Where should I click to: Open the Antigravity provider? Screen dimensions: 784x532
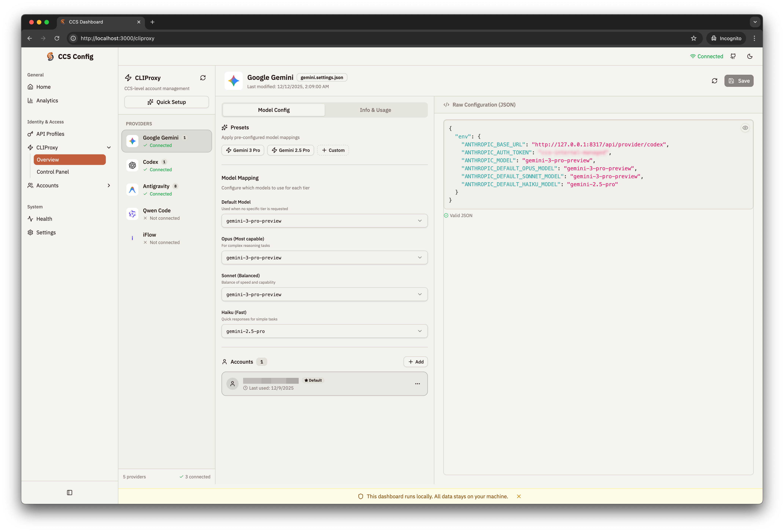(132, 190)
